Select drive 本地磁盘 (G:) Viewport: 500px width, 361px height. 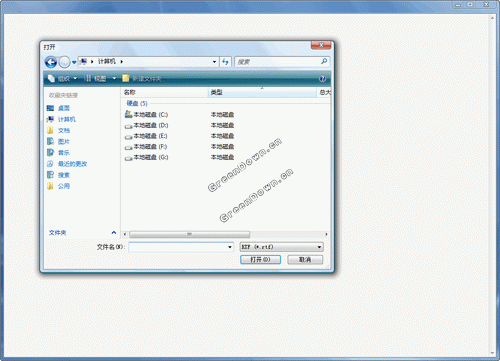click(146, 157)
